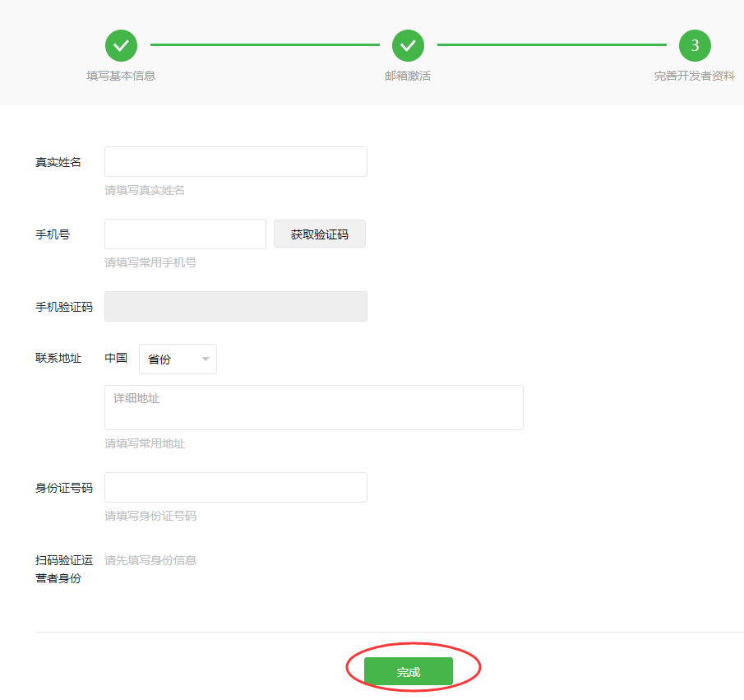
Task: Click the first step's green checkmark icon
Action: tap(121, 45)
